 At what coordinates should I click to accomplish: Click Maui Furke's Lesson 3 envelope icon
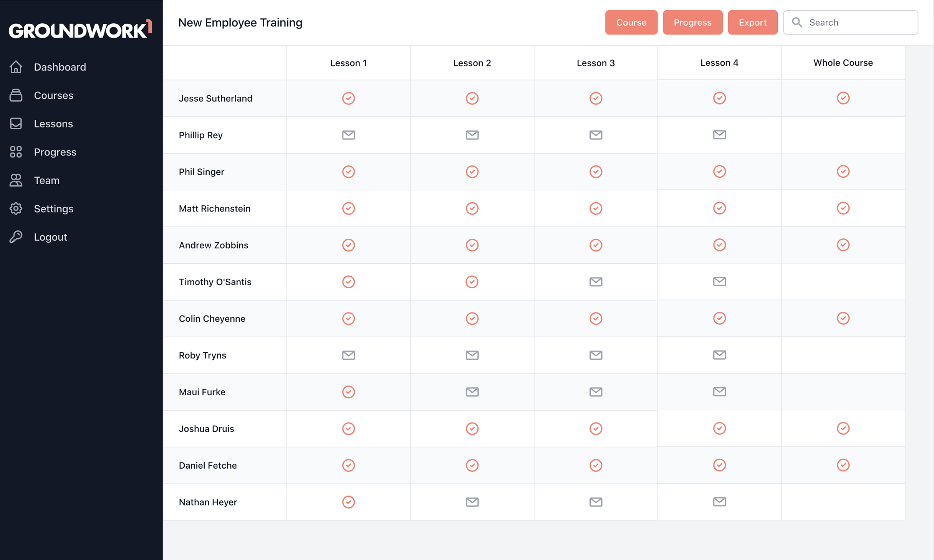pos(596,392)
